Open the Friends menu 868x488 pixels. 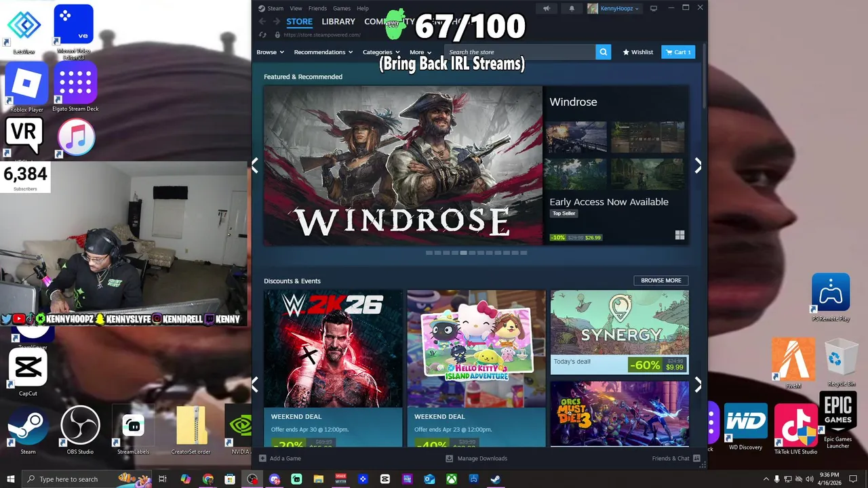[317, 9]
